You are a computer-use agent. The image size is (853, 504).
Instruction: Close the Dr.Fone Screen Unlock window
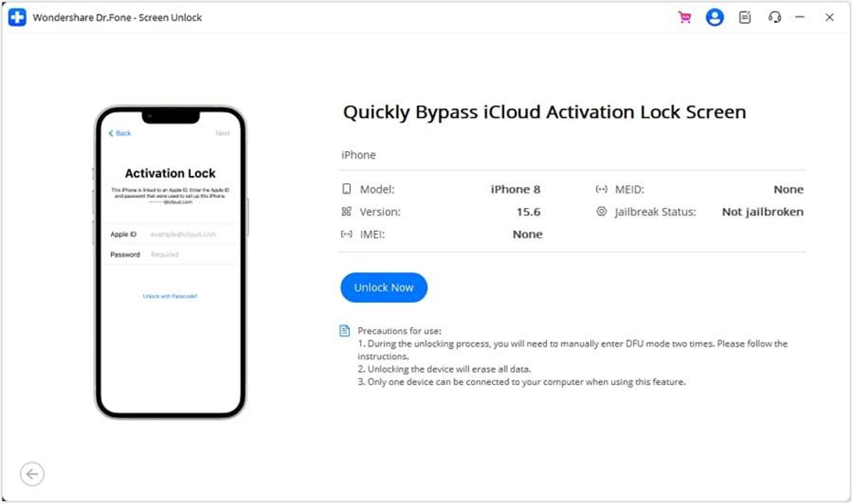[x=829, y=17]
